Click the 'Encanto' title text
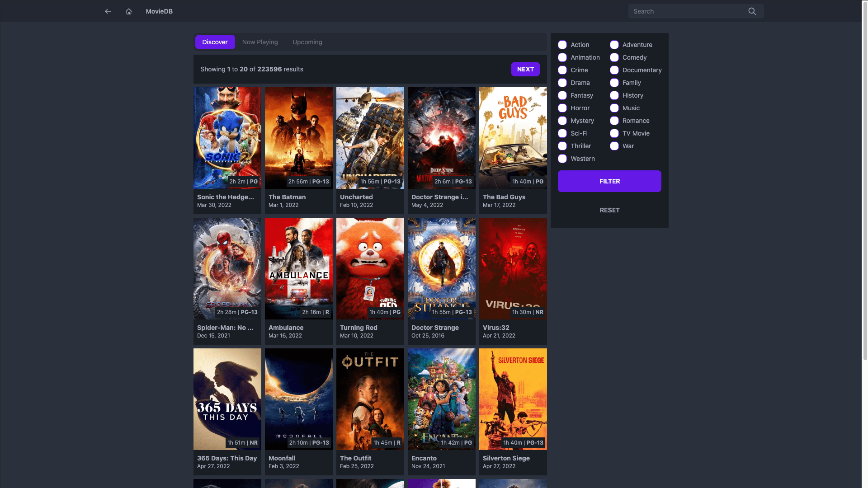 (424, 458)
